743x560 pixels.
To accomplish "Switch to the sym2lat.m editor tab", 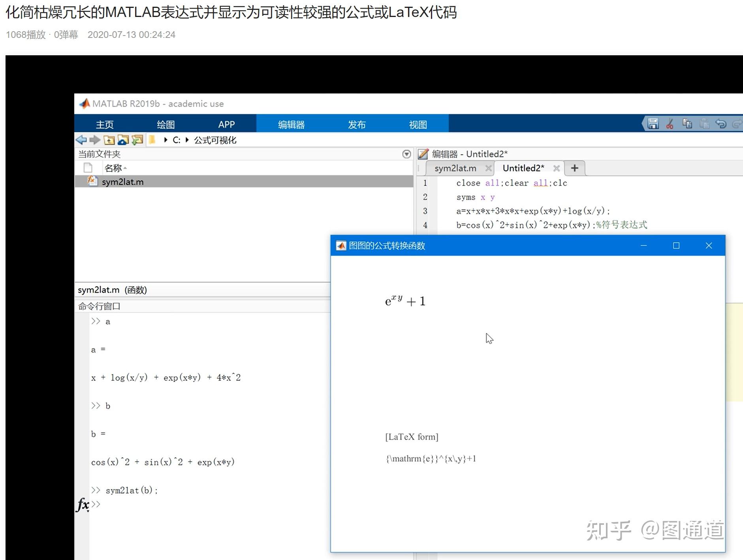I will 455,168.
